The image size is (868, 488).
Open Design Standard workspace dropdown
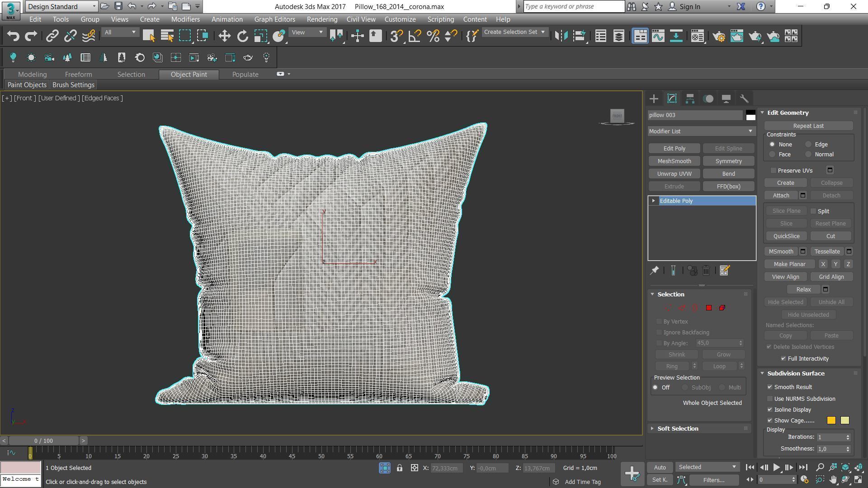coord(61,6)
